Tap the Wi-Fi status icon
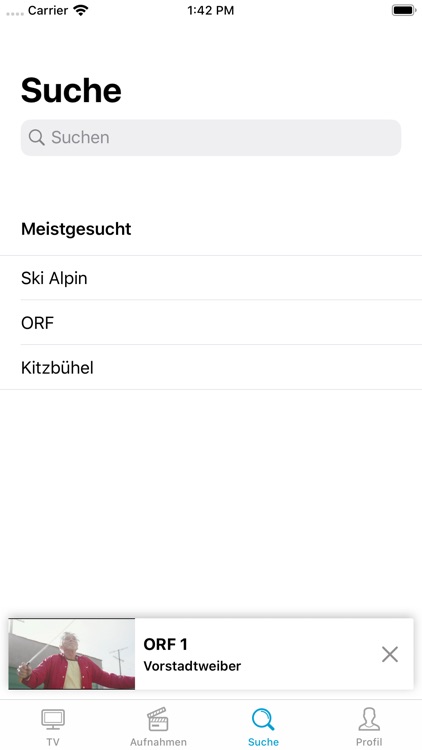Viewport: 422px width, 750px height. [82, 10]
